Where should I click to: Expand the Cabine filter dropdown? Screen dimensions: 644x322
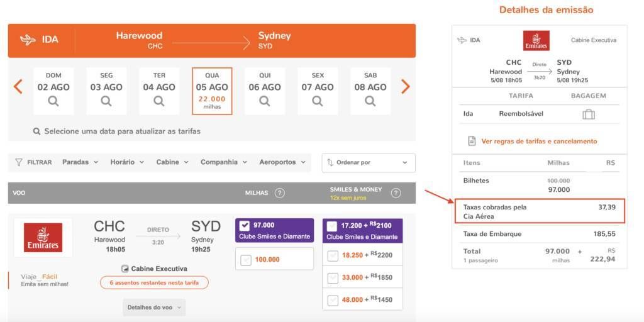coord(172,162)
